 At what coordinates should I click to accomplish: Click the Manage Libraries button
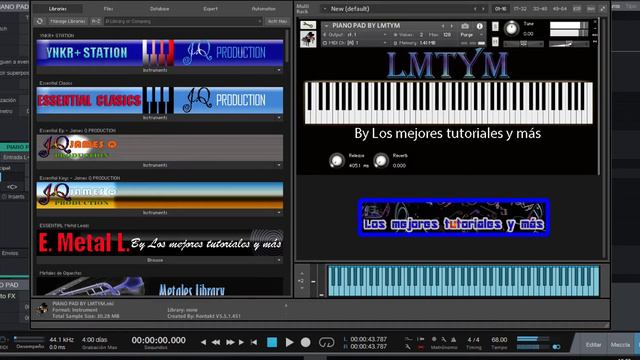pyautogui.click(x=67, y=21)
